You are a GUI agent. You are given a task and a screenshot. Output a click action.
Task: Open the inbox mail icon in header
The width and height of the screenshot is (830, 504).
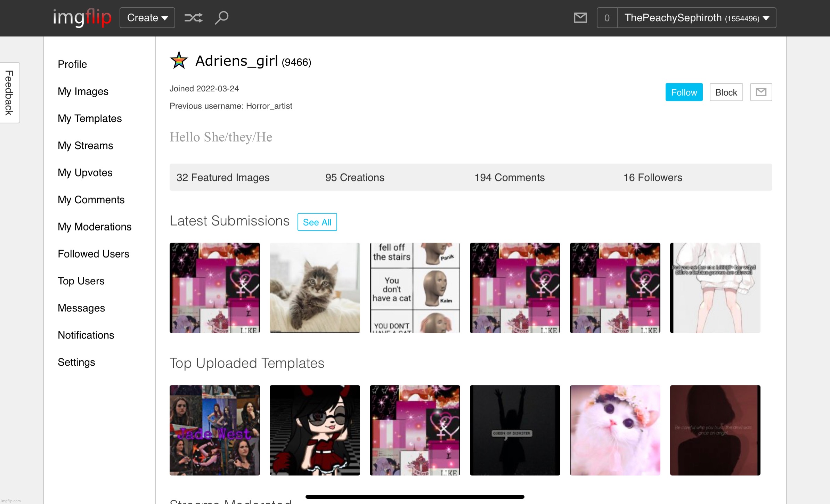tap(580, 18)
